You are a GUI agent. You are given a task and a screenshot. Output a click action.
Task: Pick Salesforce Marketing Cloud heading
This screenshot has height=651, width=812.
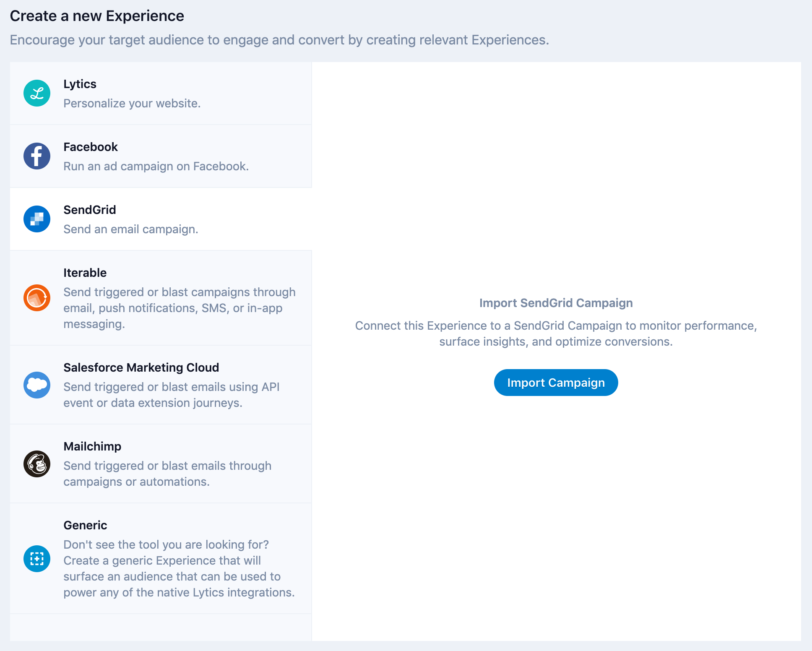[141, 367]
